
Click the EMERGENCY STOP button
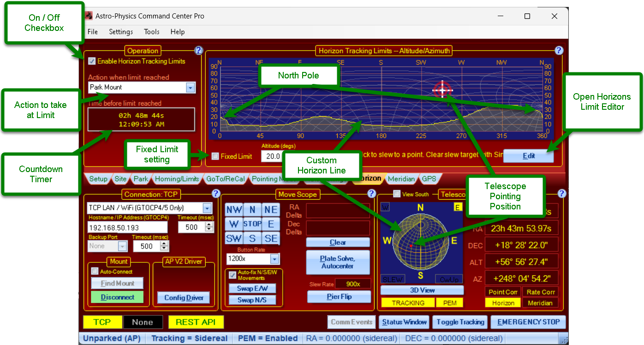click(x=529, y=322)
